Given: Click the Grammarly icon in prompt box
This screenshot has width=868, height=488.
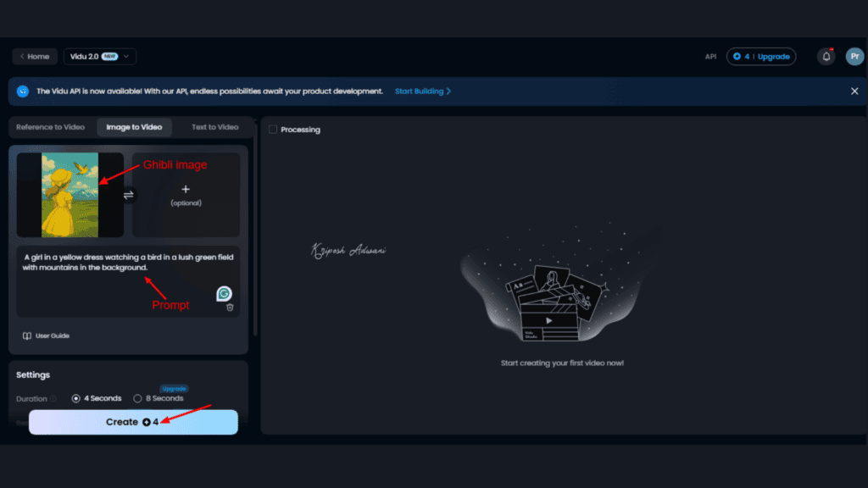Looking at the screenshot, I should [222, 294].
